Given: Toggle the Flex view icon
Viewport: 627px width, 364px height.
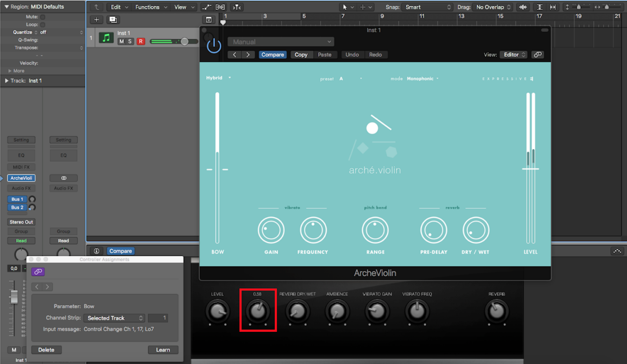Looking at the screenshot, I should tap(220, 7).
